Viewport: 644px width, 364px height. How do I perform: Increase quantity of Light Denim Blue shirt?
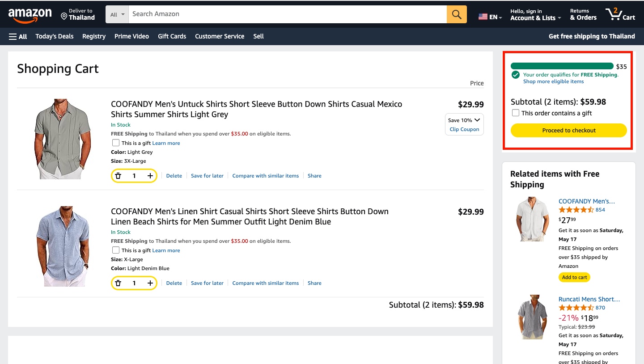click(150, 283)
